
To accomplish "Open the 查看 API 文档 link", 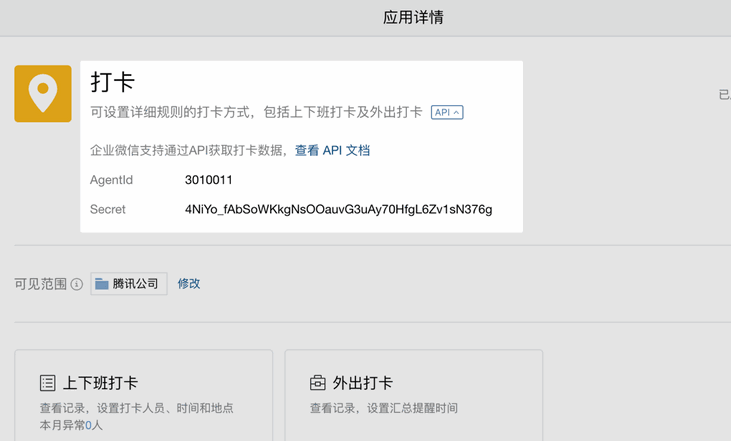I will pos(332,151).
